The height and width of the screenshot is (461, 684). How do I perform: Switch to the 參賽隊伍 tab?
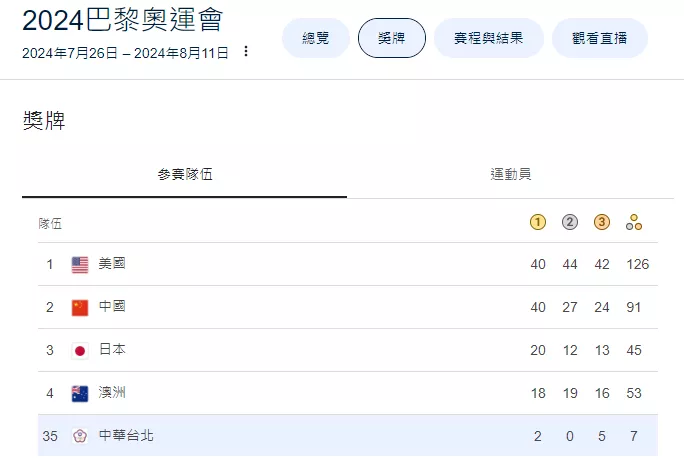[x=185, y=174]
